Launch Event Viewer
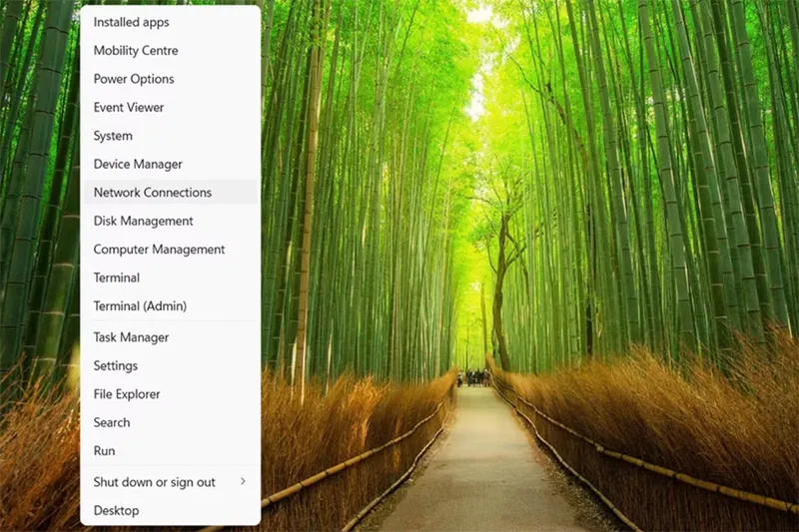This screenshot has height=532, width=799. pos(170,108)
